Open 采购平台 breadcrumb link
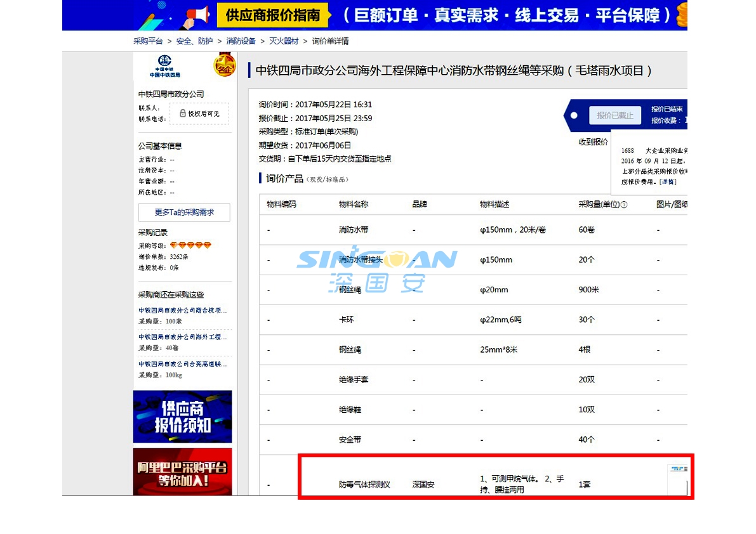The image size is (756, 534). [x=148, y=41]
